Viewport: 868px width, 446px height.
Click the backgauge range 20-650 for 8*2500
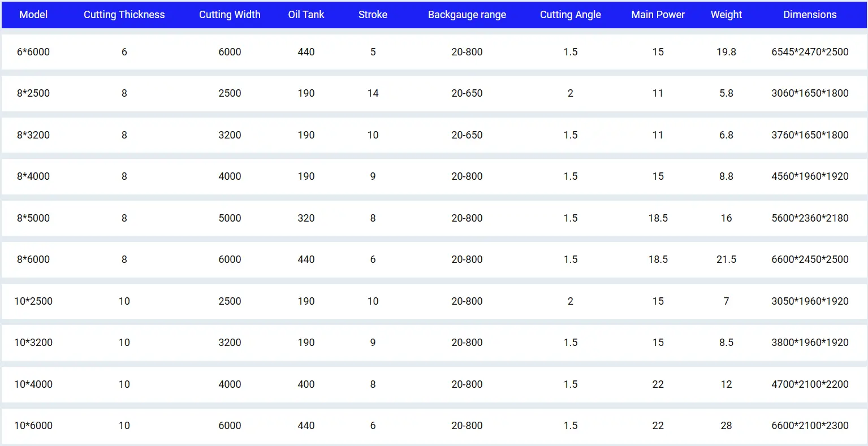click(467, 93)
